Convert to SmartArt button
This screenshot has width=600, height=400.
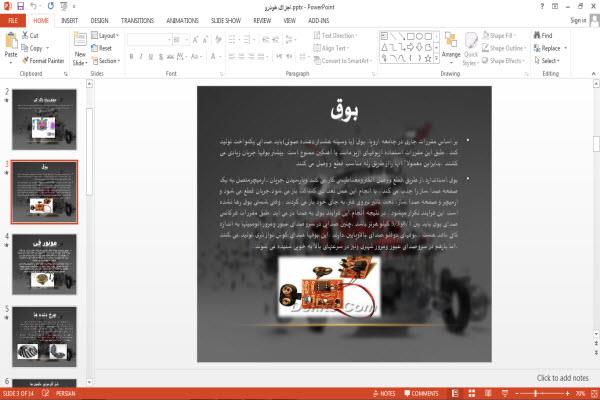[342, 61]
